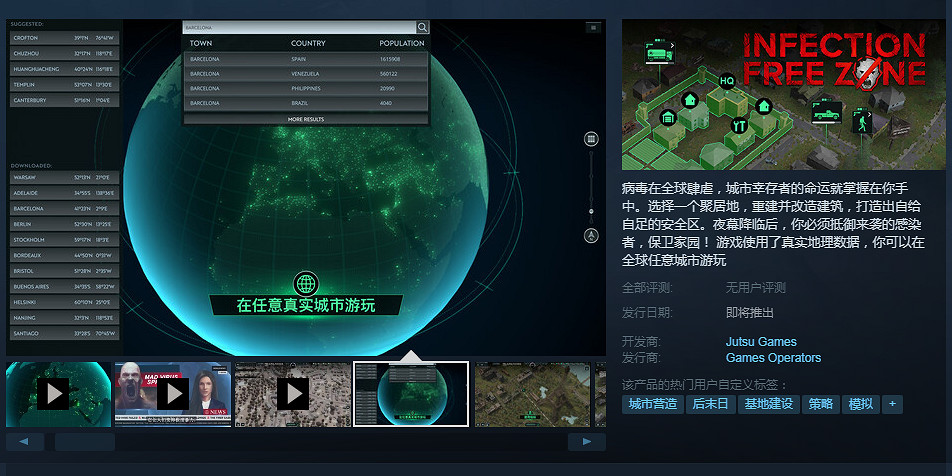Select Barcelona Brazil search result row
The width and height of the screenshot is (952, 476).
(x=306, y=103)
